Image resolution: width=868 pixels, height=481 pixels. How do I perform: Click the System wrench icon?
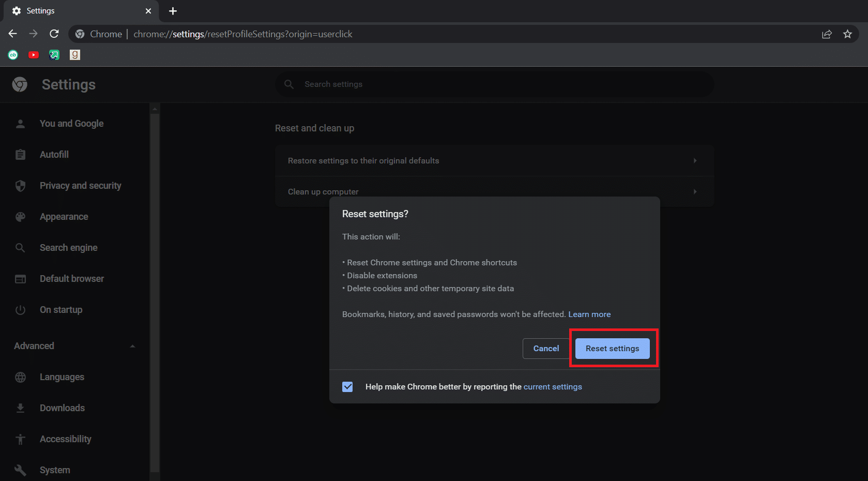[x=20, y=470]
